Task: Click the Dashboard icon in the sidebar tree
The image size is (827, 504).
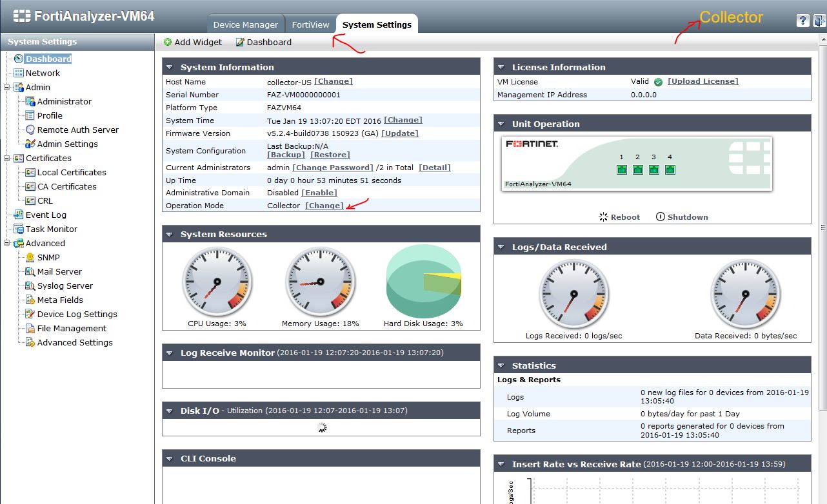Action: (18, 59)
